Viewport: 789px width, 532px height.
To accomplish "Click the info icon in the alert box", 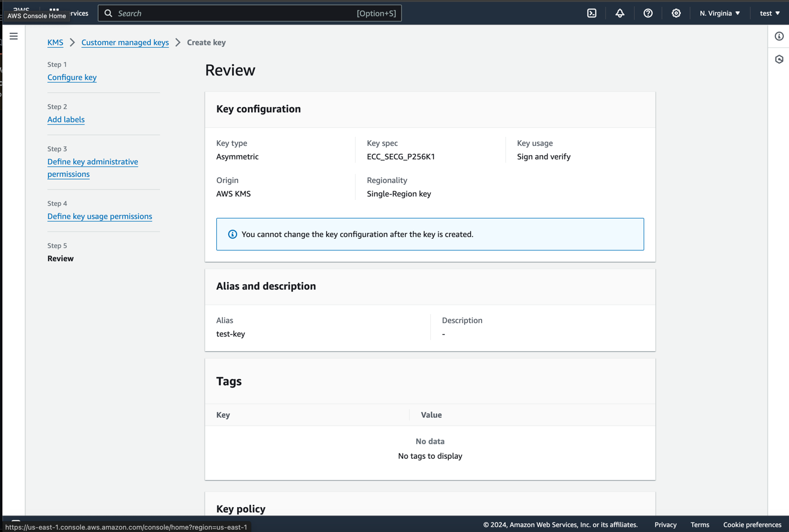I will click(233, 234).
